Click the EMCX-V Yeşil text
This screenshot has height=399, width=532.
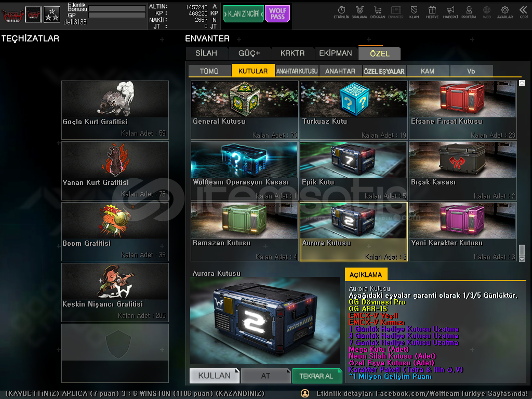373,315
